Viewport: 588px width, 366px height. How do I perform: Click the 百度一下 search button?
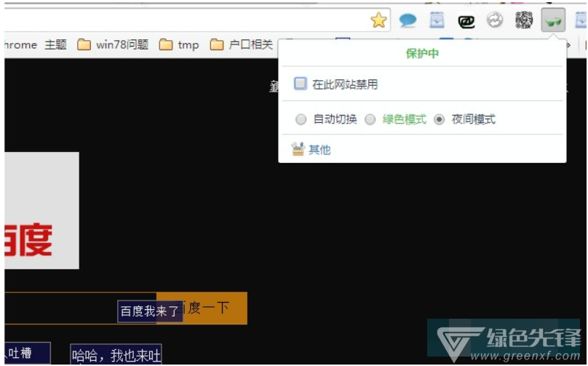pyautogui.click(x=202, y=309)
